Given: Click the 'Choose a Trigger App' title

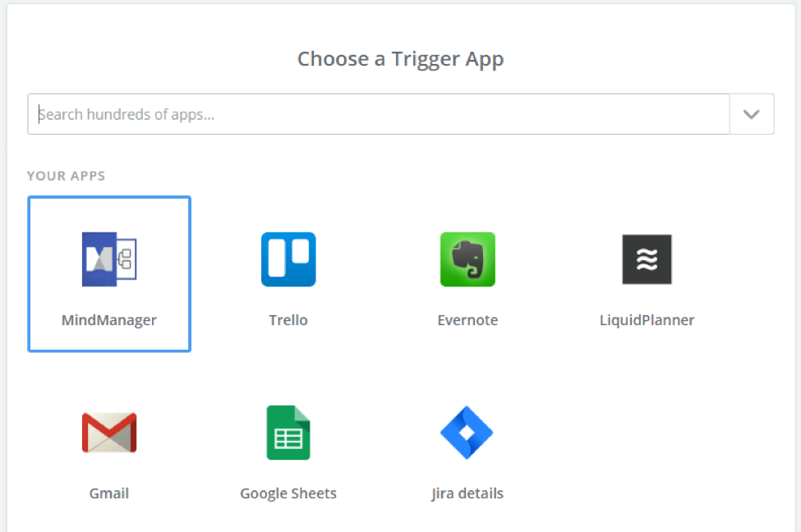Looking at the screenshot, I should click(401, 59).
